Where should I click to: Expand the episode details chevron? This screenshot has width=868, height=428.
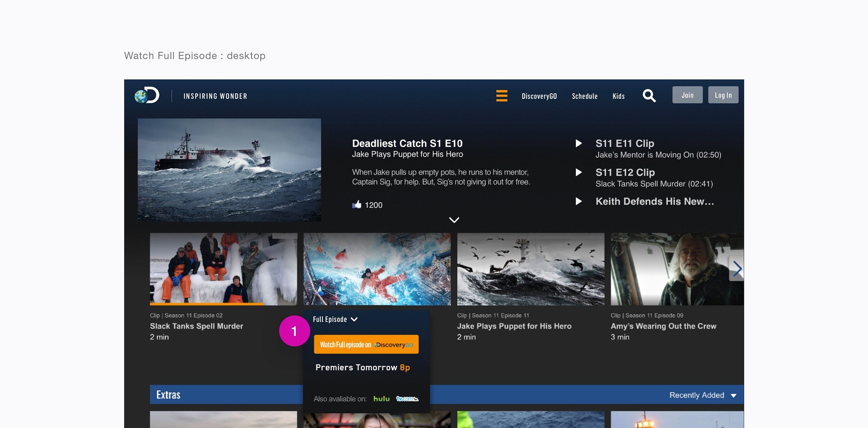tap(454, 220)
